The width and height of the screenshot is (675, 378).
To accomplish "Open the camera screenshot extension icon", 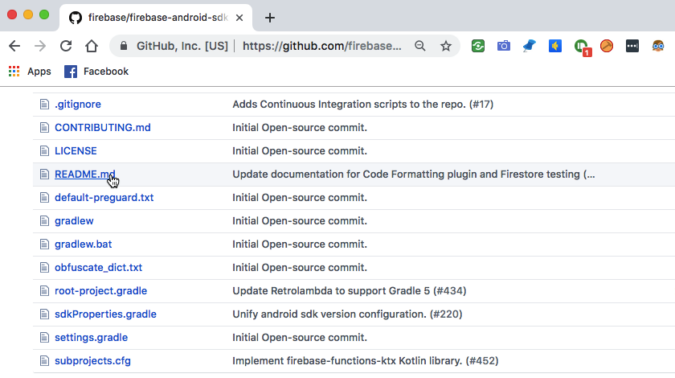I will tap(504, 46).
